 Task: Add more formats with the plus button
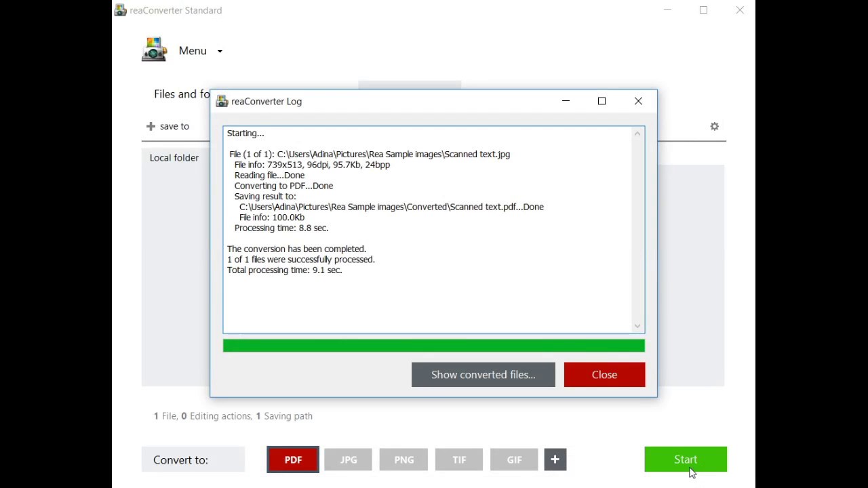(x=555, y=460)
